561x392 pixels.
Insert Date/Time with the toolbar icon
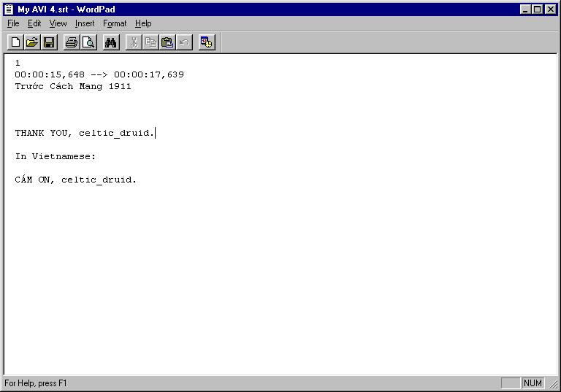[x=207, y=42]
